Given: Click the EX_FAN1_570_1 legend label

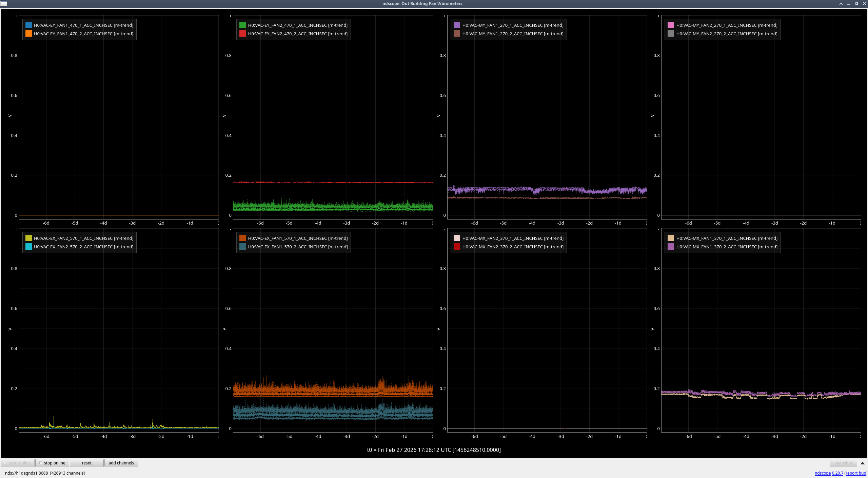Looking at the screenshot, I should (298, 238).
